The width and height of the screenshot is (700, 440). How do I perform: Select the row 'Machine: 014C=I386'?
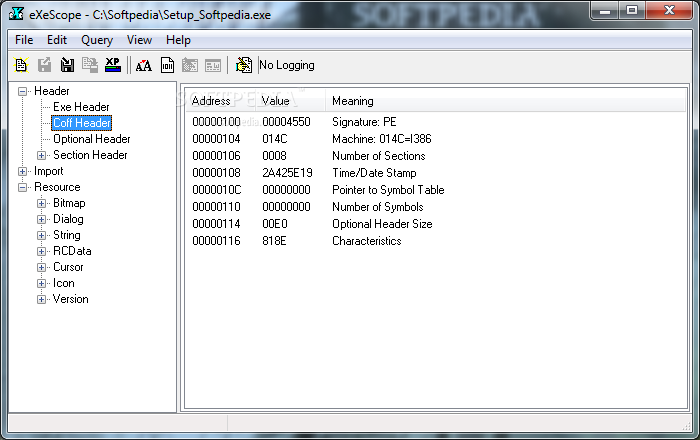[x=436, y=139]
